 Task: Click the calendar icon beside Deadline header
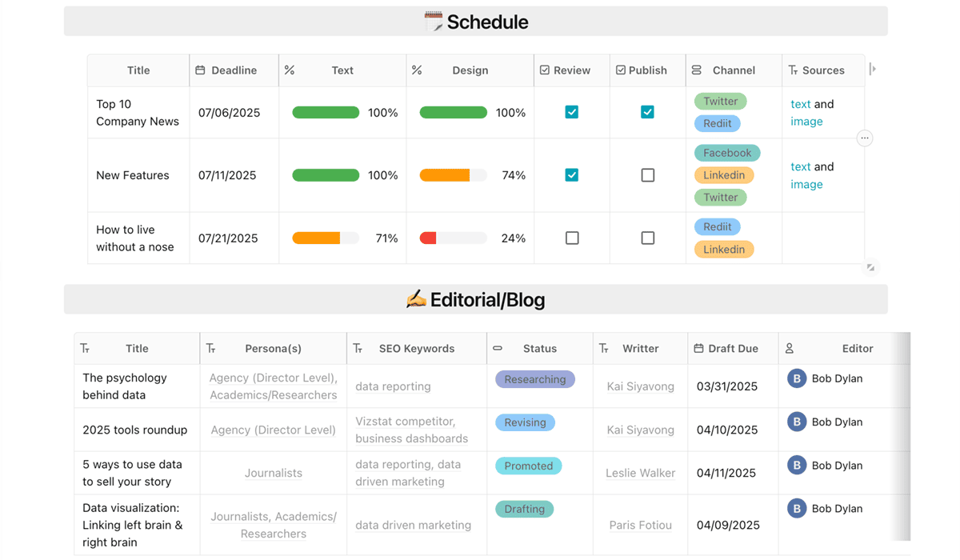coord(201,70)
